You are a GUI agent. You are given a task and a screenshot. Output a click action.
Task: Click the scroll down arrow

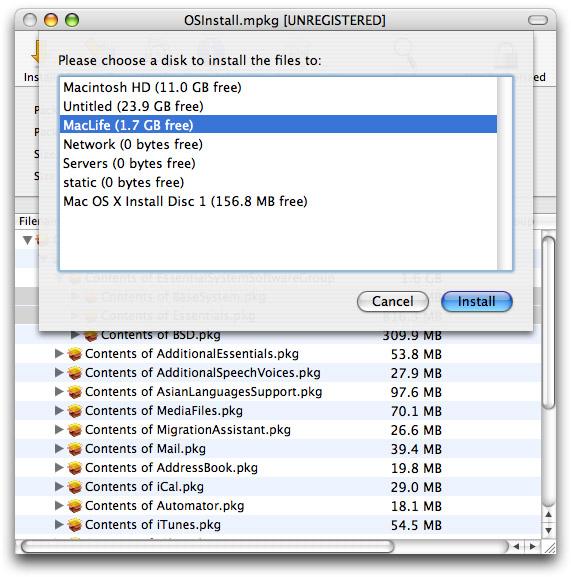(549, 530)
